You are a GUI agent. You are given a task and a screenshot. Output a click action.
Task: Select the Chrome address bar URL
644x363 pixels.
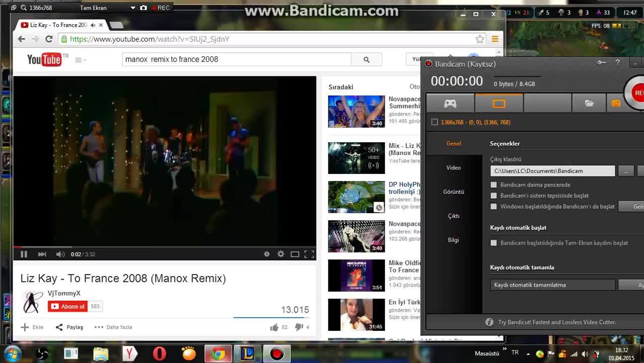click(x=149, y=39)
